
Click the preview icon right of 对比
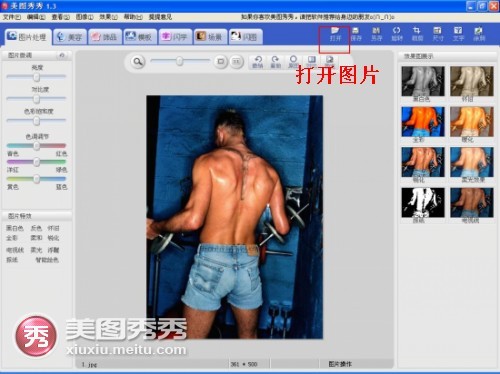[x=329, y=62]
